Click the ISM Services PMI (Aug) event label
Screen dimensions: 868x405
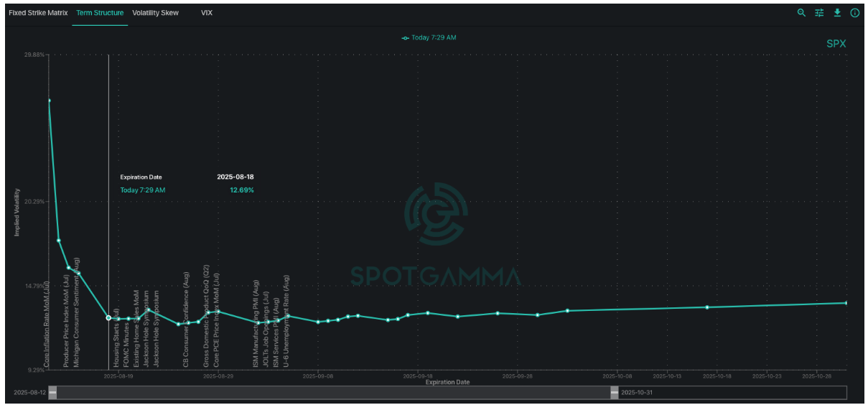(x=276, y=332)
